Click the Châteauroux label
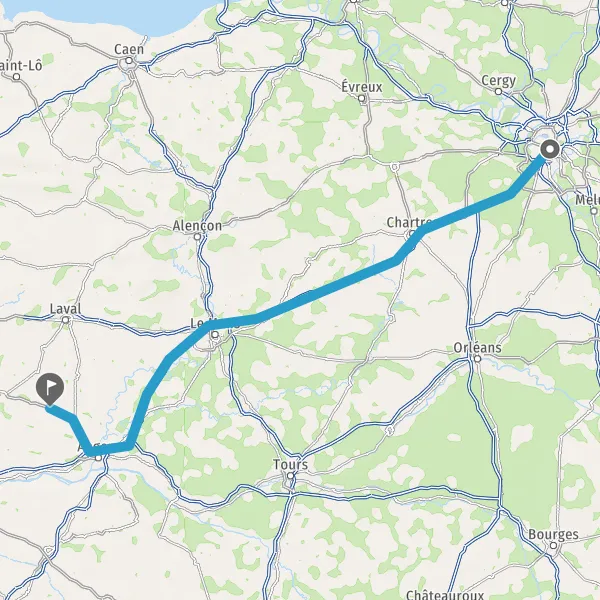600x600 pixels. 445,595
